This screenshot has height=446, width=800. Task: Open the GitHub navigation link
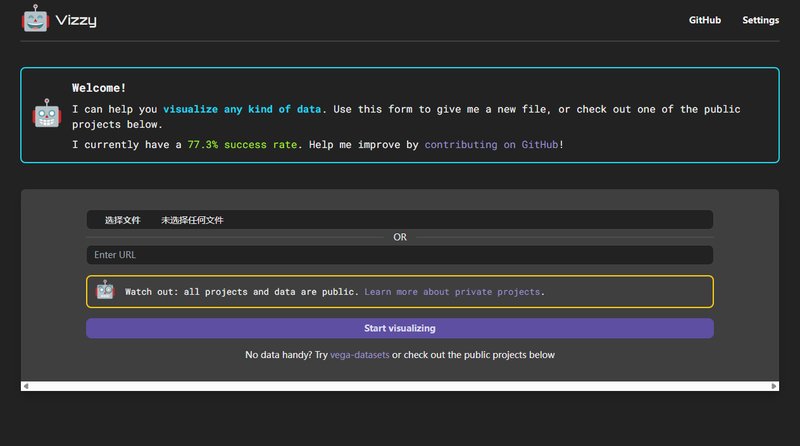[x=705, y=20]
